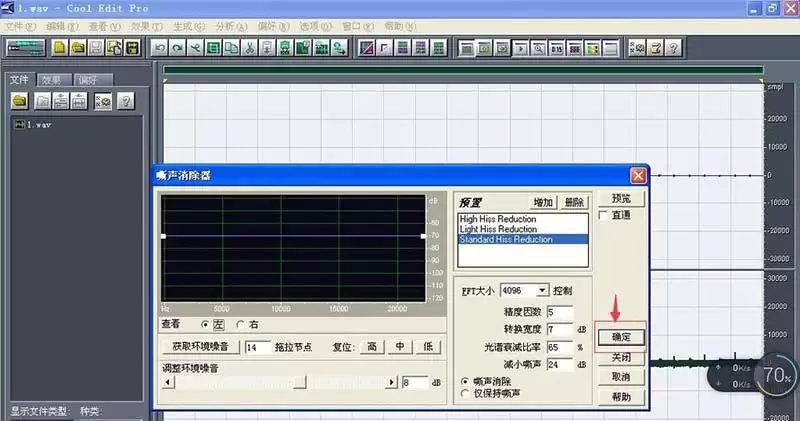Click the 删除 delete preset button
Screen dimensions: 800x421
574,203
